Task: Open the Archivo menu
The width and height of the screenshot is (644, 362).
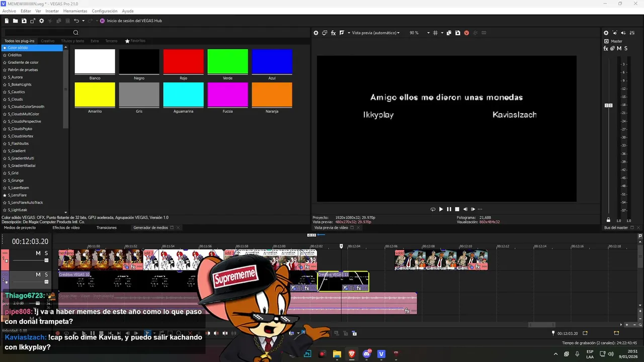Action: pyautogui.click(x=9, y=11)
